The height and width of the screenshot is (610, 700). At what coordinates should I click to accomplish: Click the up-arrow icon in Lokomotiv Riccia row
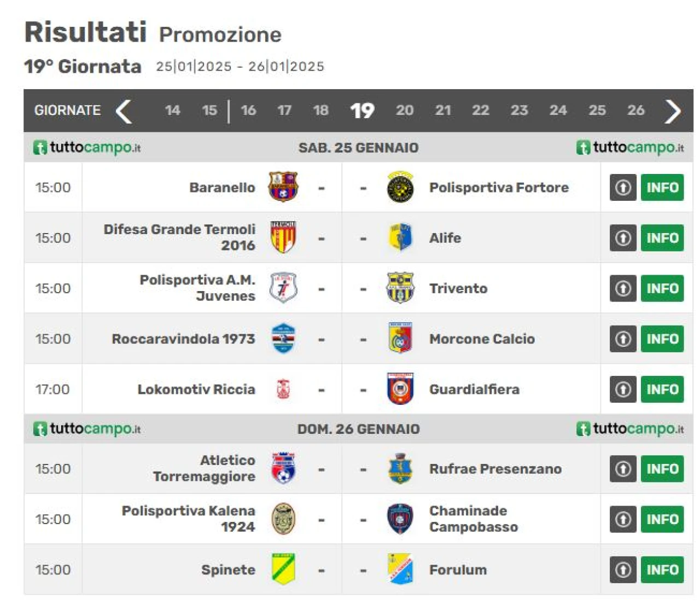pyautogui.click(x=623, y=390)
